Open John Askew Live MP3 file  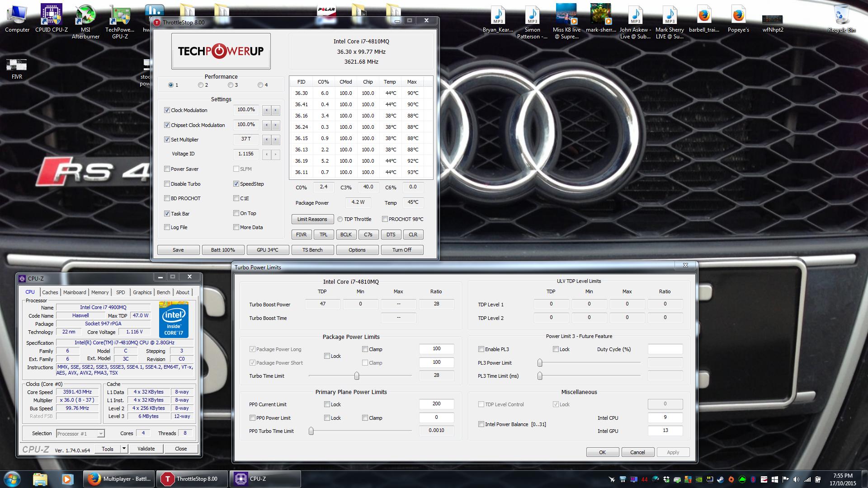click(x=635, y=22)
